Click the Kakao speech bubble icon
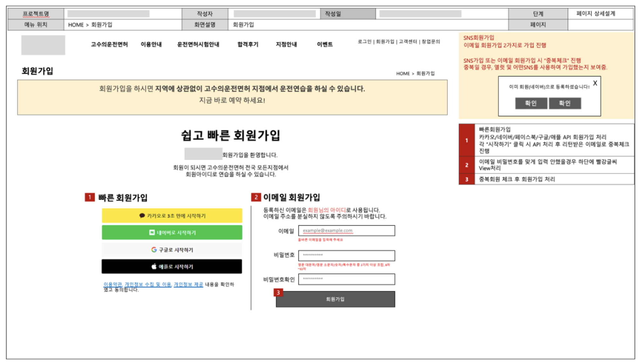640x364 pixels. tap(142, 216)
